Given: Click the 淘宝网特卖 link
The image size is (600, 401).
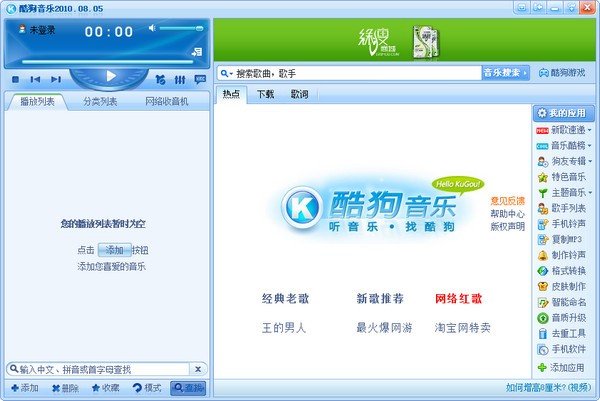Looking at the screenshot, I should 463,328.
